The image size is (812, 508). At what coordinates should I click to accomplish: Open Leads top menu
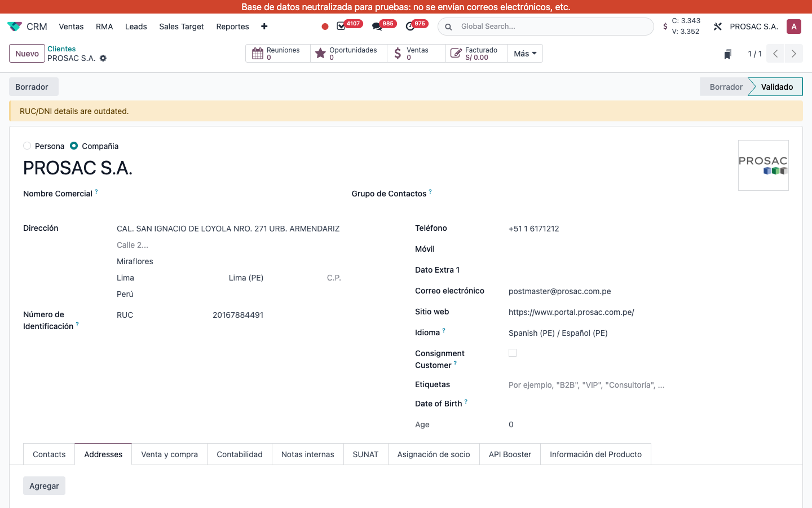(136, 27)
